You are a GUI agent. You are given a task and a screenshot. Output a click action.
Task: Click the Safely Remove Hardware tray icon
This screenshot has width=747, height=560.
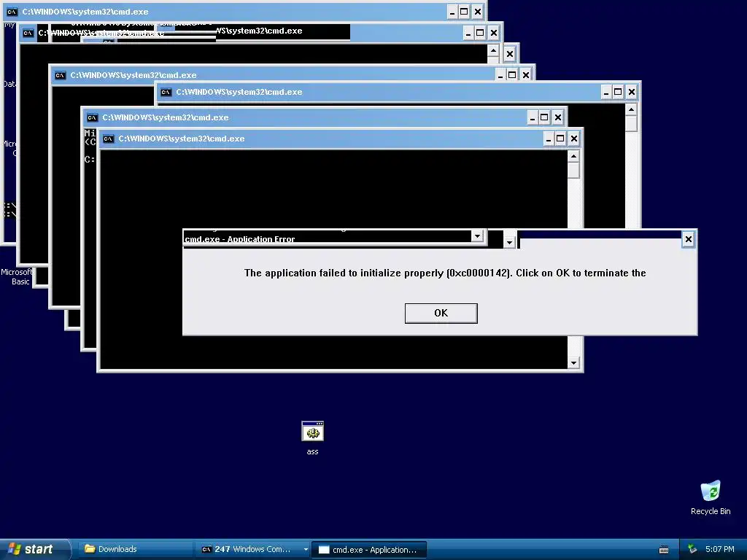[x=692, y=549]
